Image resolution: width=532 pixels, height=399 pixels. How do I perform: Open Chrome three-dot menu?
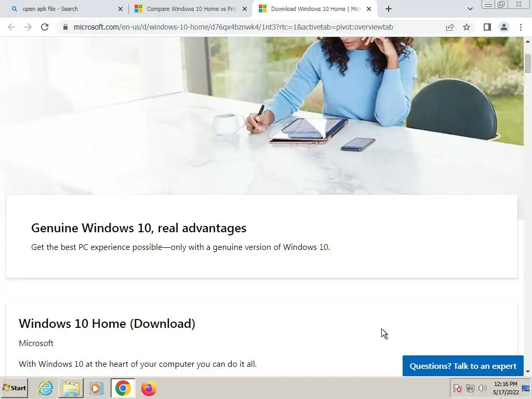(521, 27)
